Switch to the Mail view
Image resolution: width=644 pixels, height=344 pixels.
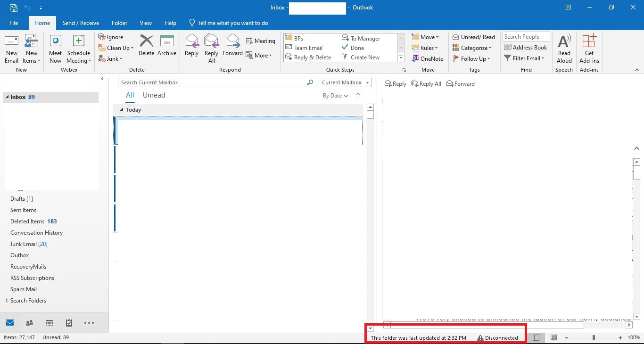[10, 323]
